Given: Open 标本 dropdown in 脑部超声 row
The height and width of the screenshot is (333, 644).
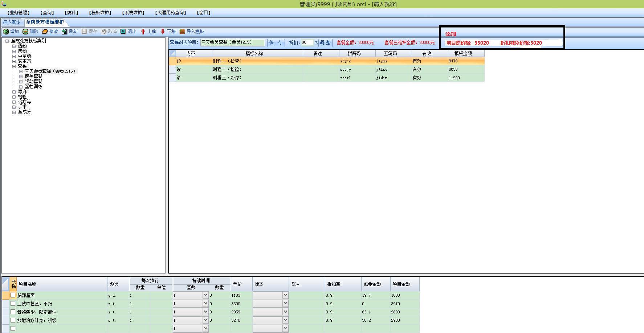Looking at the screenshot, I should (x=285, y=295).
